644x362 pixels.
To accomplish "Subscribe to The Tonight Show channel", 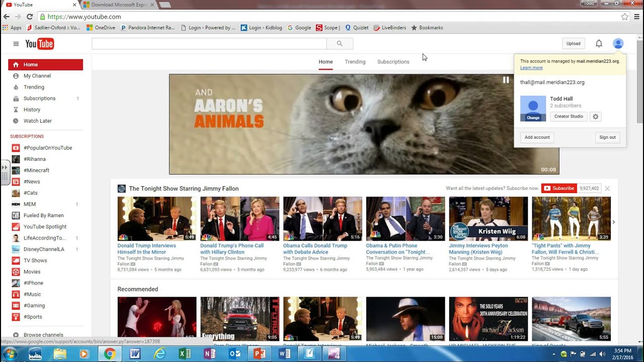I will 558,189.
